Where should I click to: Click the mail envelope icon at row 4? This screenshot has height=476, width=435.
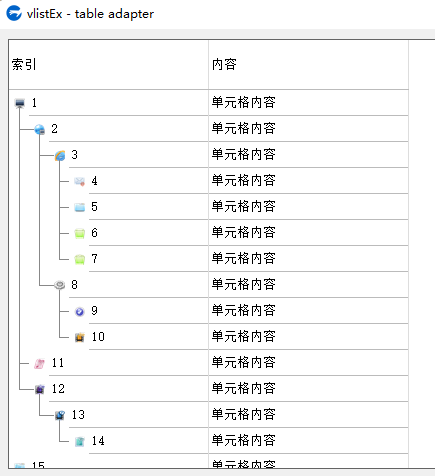point(80,181)
